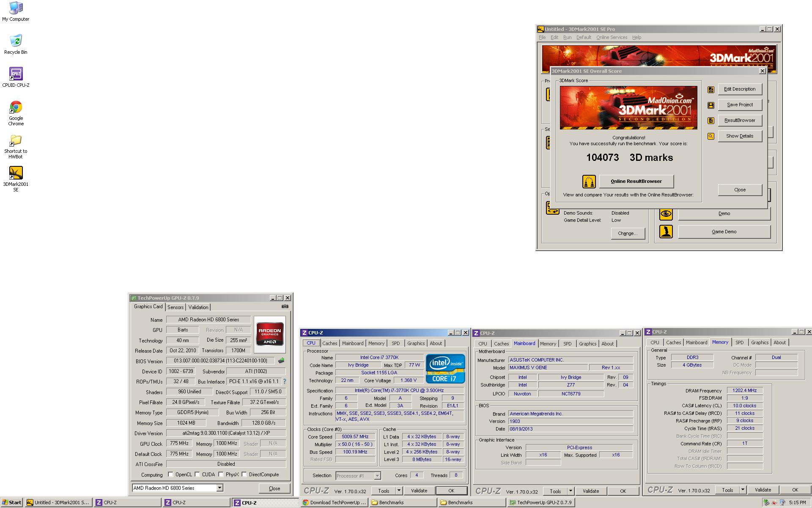Open the Tools dropdown arrow in Memory window

[742, 490]
